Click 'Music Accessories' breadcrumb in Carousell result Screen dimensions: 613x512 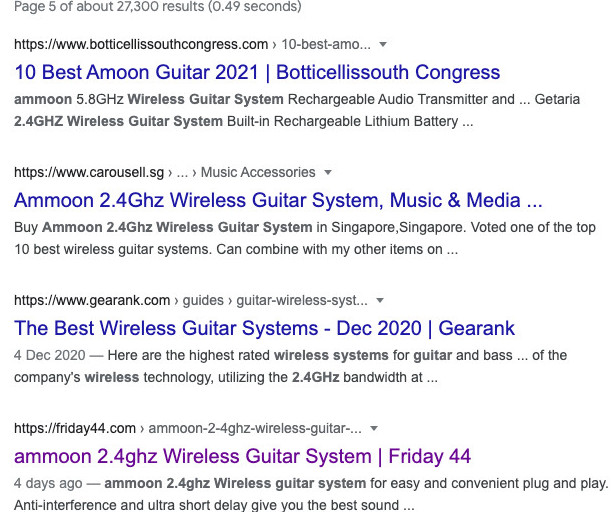pyautogui.click(x=258, y=173)
